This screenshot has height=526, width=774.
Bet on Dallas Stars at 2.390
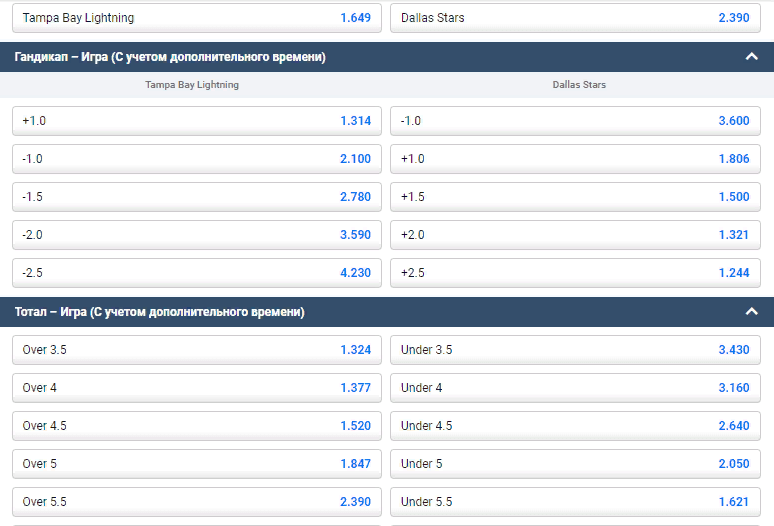(x=575, y=18)
